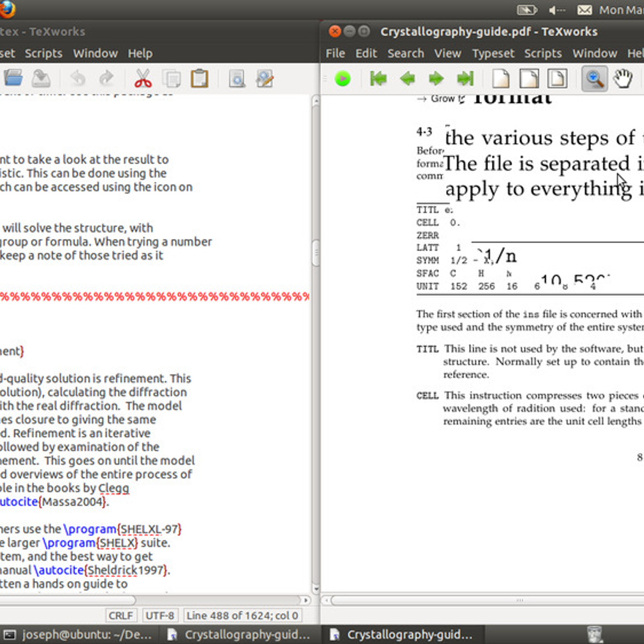
Task: Click the CRLF line-ending indicator
Action: click(x=121, y=615)
